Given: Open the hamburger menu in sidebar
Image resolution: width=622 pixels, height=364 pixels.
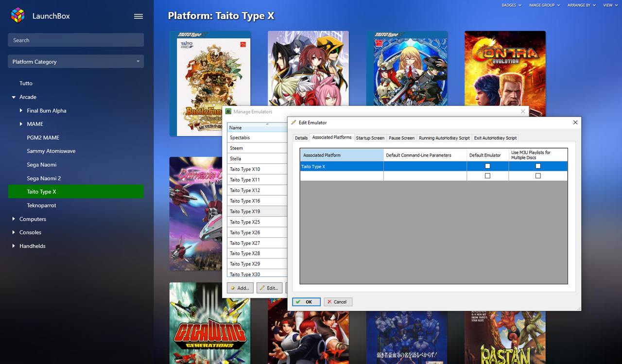Looking at the screenshot, I should click(x=138, y=16).
